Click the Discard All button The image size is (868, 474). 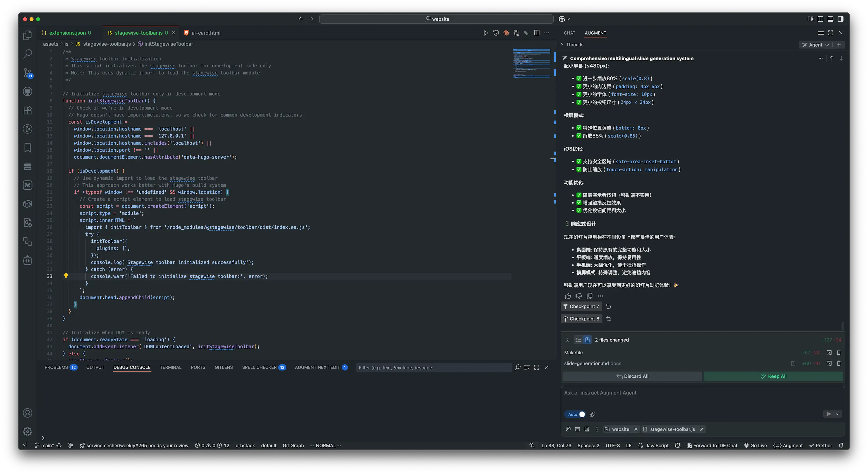(632, 376)
